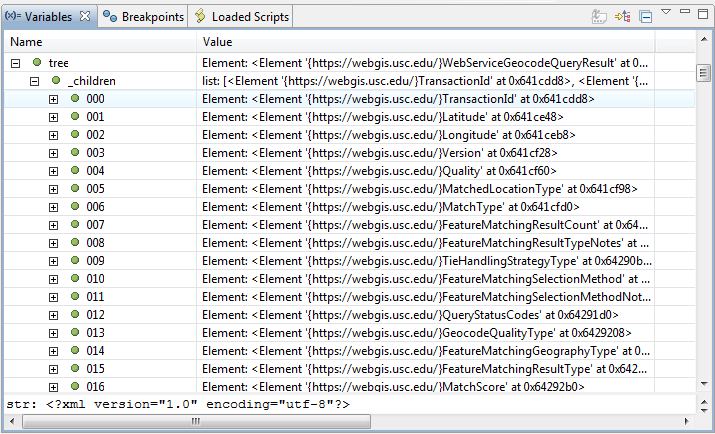
Task: Collapse the _children list node
Action: [x=34, y=82]
